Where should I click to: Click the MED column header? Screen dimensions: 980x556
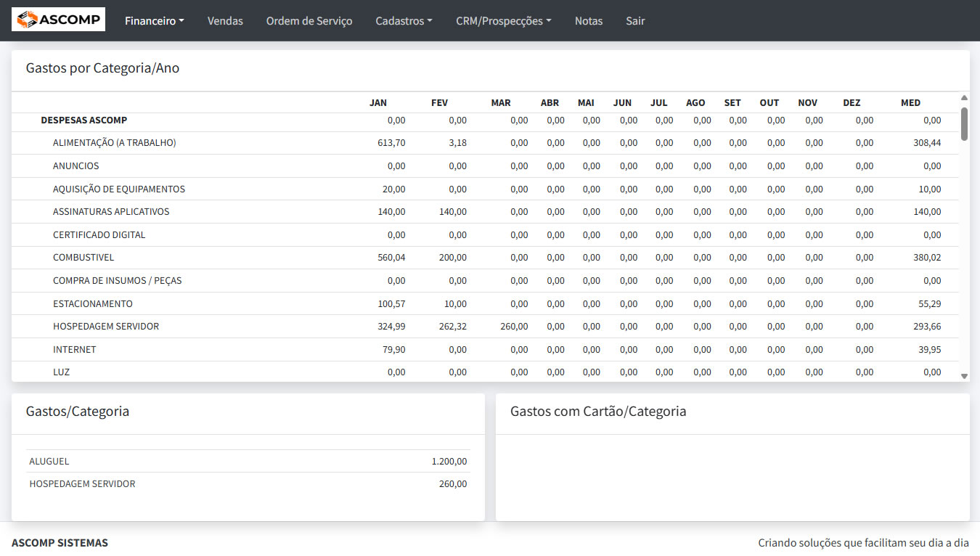point(910,102)
